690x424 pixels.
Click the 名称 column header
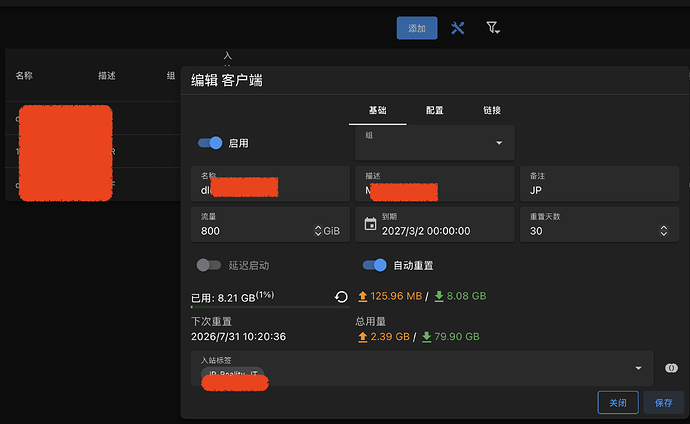tap(24, 76)
